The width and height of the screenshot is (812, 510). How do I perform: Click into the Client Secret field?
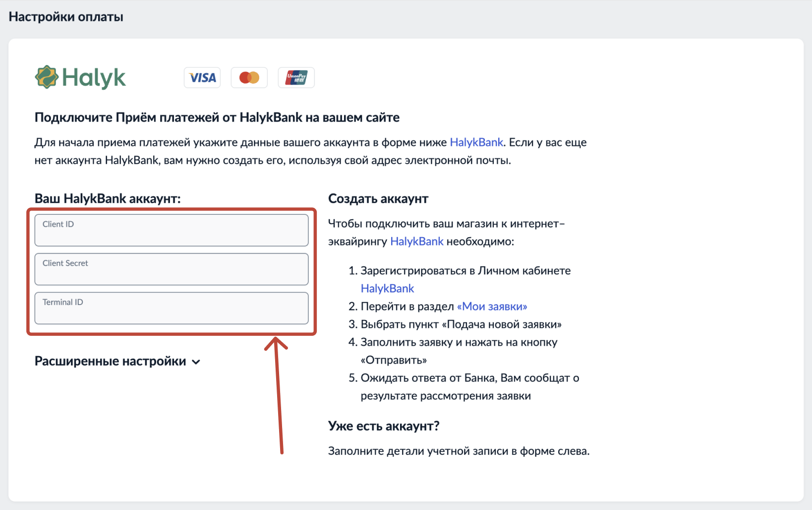(x=172, y=269)
